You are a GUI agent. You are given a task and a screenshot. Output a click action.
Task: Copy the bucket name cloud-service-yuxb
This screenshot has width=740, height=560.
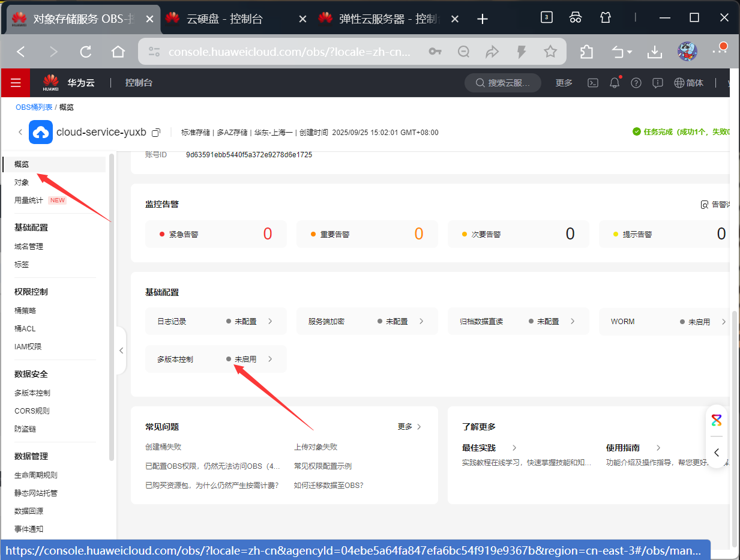(x=156, y=132)
